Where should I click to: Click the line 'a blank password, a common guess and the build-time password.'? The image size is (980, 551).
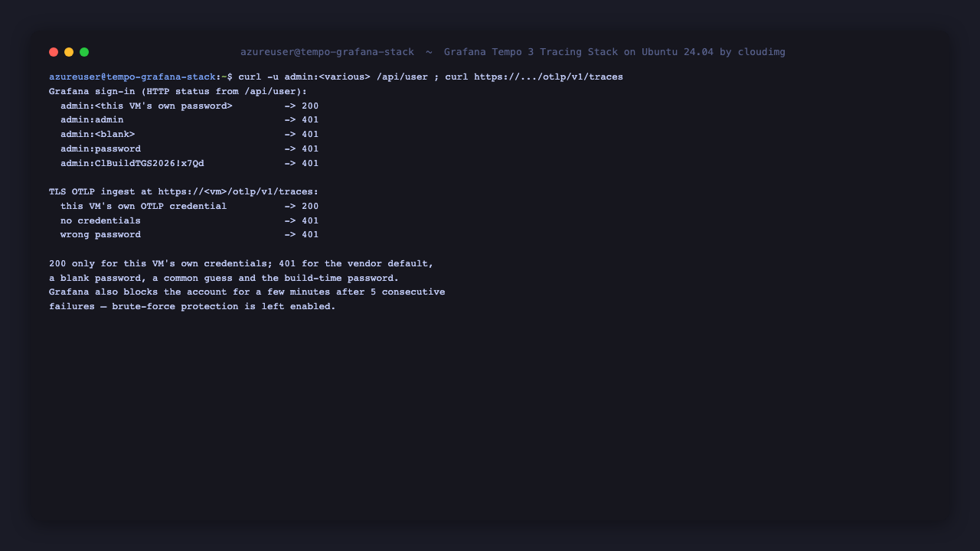point(224,279)
